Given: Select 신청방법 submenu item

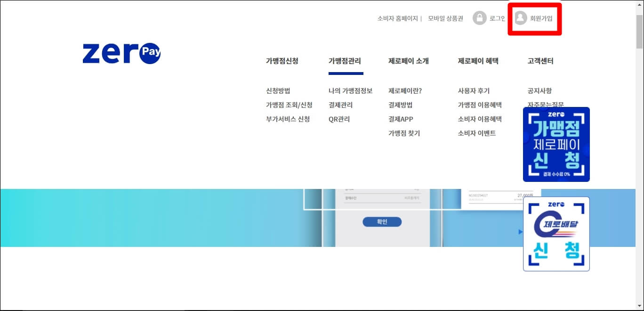Looking at the screenshot, I should point(278,91).
